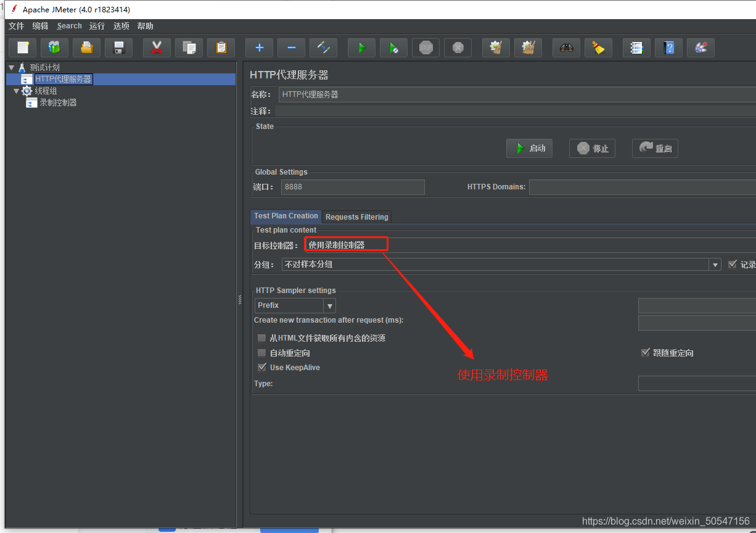Click the 停止 button

pyautogui.click(x=592, y=148)
